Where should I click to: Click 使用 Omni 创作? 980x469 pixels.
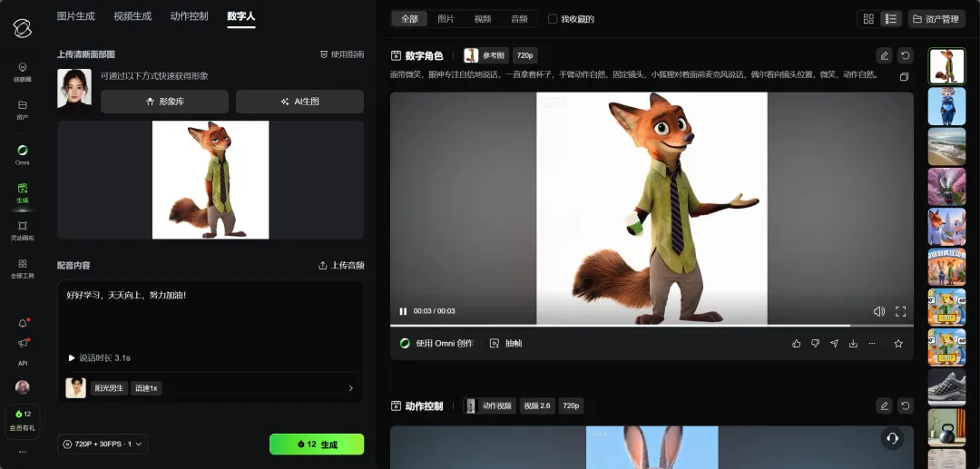click(x=436, y=343)
